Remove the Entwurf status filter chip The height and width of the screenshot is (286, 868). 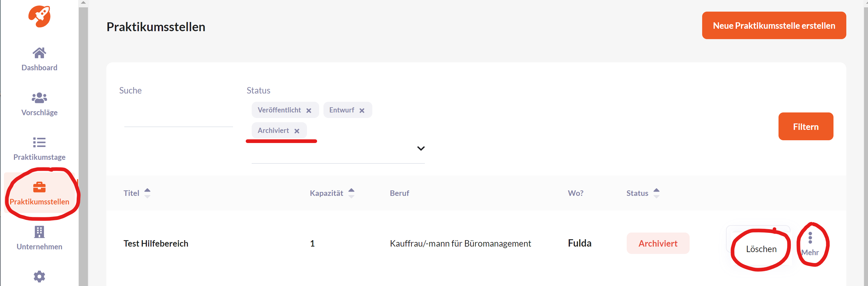(x=362, y=111)
